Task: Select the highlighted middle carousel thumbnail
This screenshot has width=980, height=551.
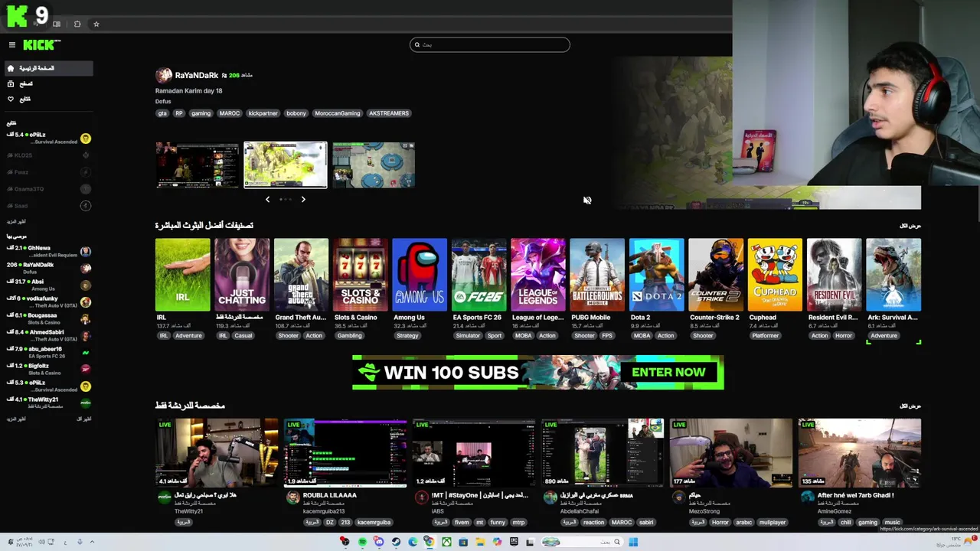Action: pos(286,165)
